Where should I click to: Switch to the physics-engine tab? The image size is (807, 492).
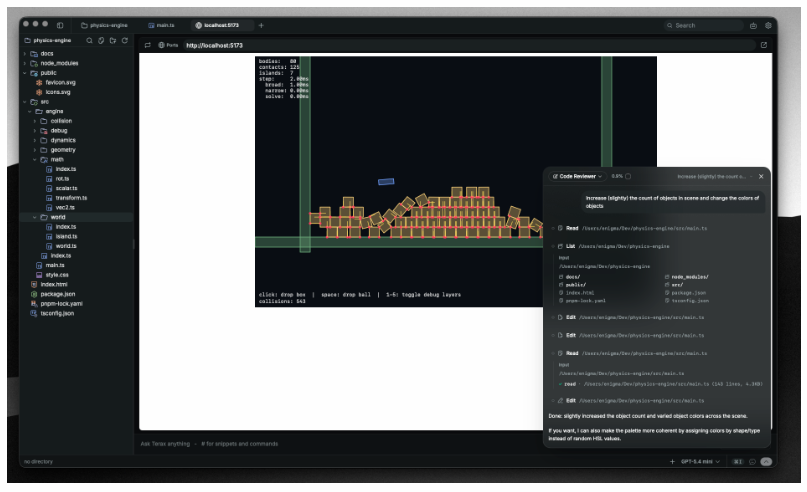[x=104, y=25]
